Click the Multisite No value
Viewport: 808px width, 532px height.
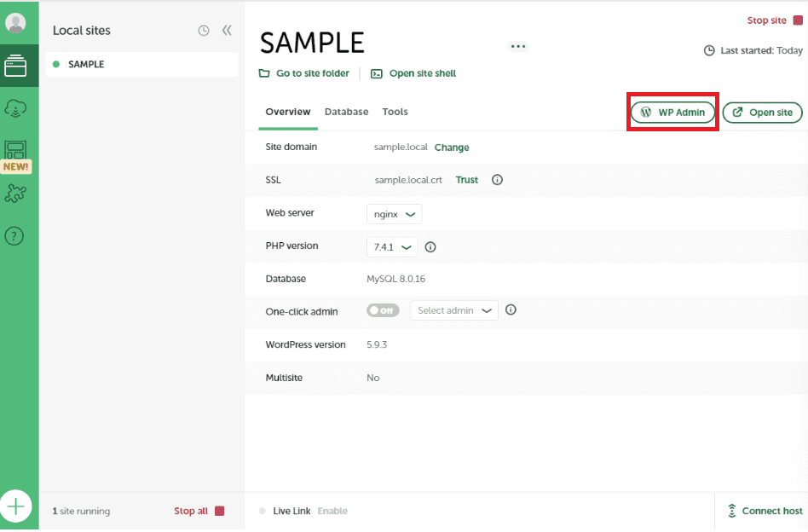coord(373,378)
